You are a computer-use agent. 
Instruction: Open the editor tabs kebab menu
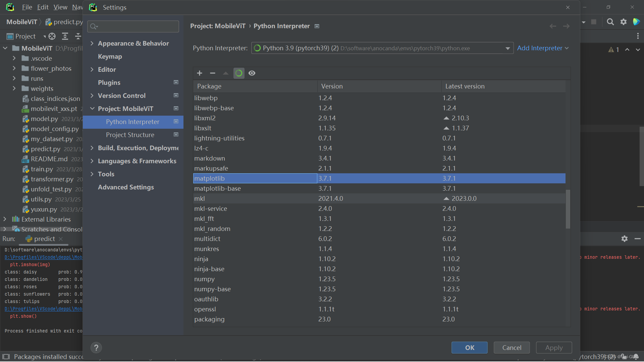click(x=638, y=36)
